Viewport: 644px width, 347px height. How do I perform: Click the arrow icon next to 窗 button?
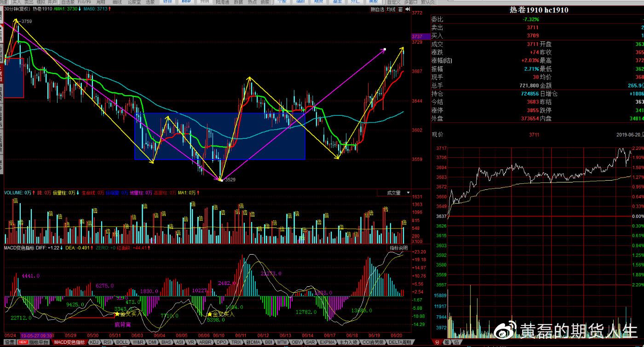coord(407,9)
